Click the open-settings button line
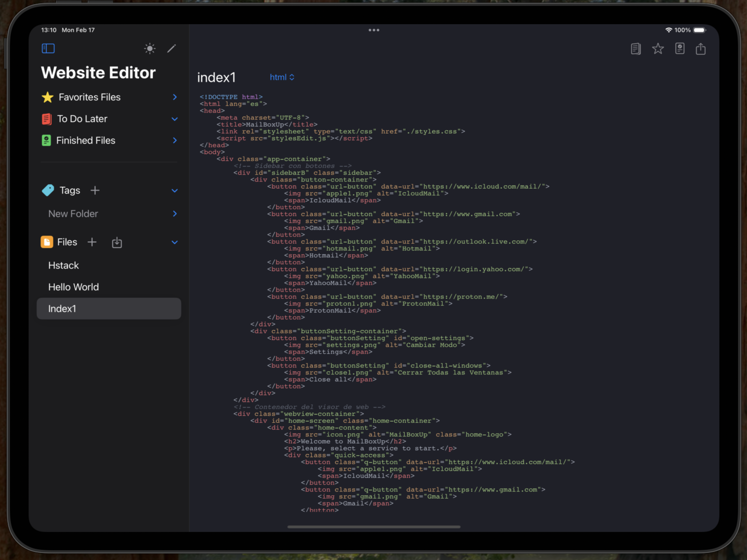747x560 pixels. click(370, 339)
